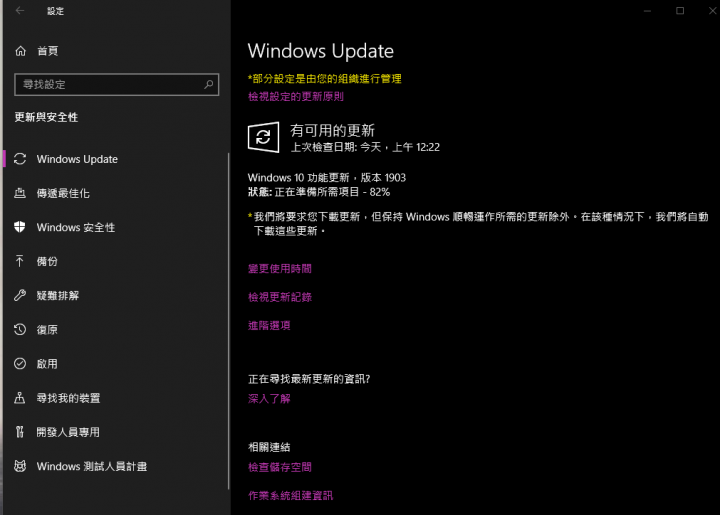This screenshot has height=515, width=720.
Task: Click the 深入了解 learn more link
Action: coord(269,398)
